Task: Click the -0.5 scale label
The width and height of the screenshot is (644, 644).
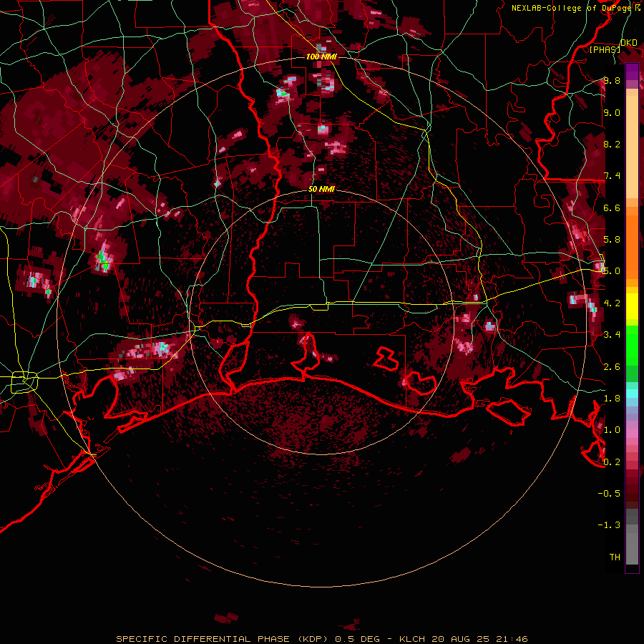Action: coord(609,494)
